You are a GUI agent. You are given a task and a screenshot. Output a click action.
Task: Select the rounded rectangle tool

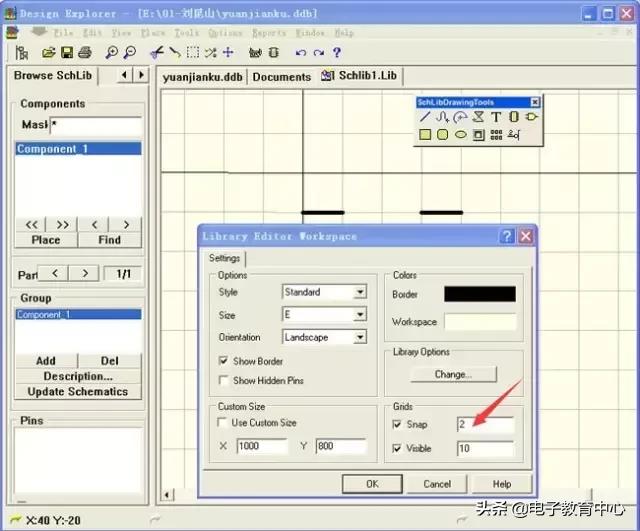pos(442,134)
